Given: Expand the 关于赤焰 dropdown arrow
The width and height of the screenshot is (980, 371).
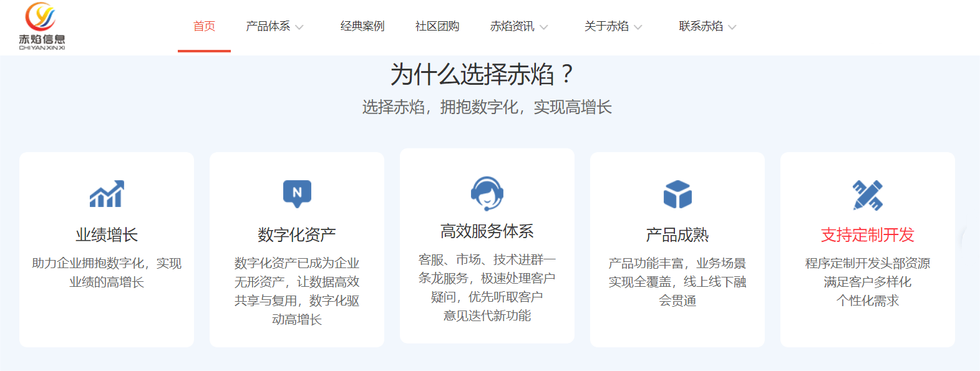Looking at the screenshot, I should point(638,27).
